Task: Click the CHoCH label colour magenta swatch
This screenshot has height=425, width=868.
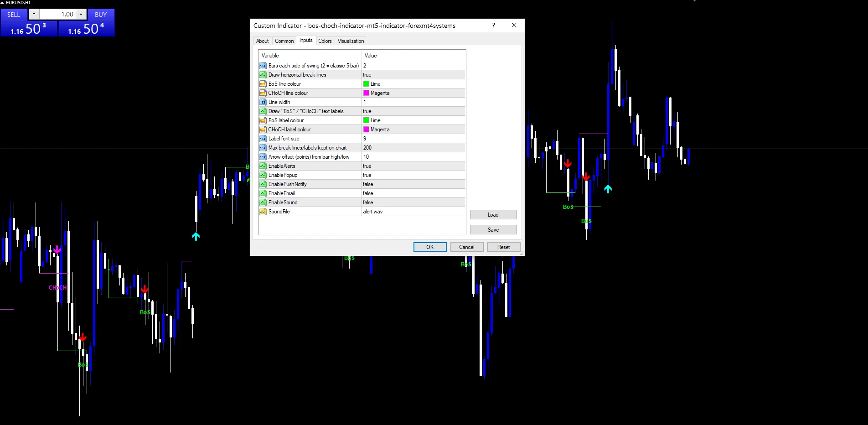Action: pos(366,130)
